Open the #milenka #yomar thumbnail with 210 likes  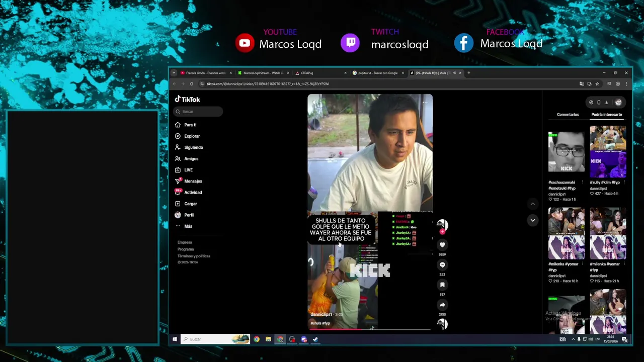pyautogui.click(x=567, y=234)
